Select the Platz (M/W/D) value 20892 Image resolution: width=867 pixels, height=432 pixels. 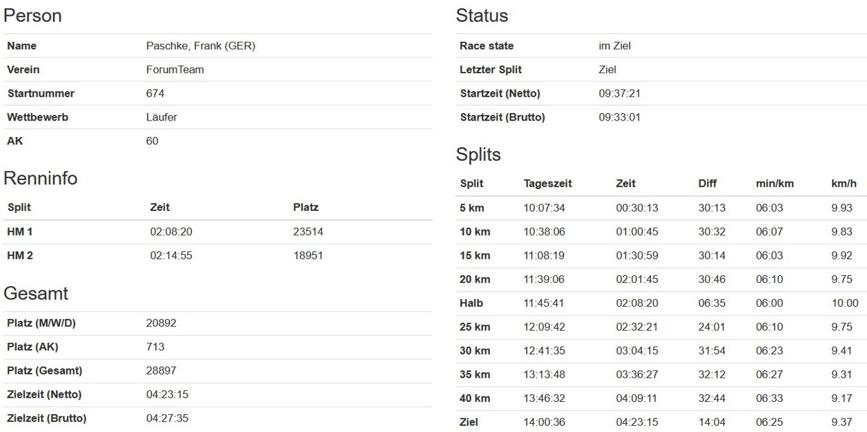pos(161,323)
